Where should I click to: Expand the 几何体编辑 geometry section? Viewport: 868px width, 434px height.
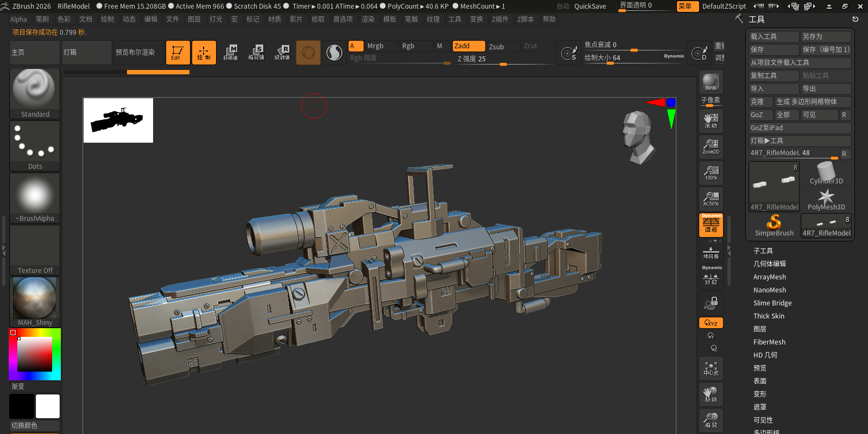pos(769,264)
